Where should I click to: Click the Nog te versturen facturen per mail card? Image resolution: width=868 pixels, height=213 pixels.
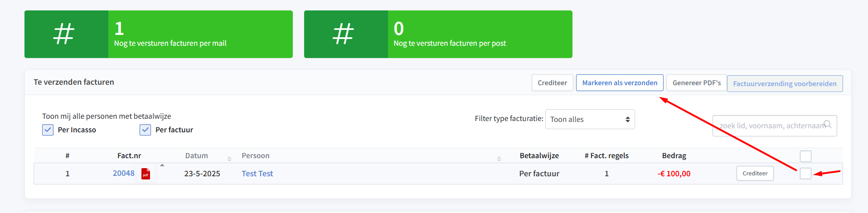click(x=159, y=34)
